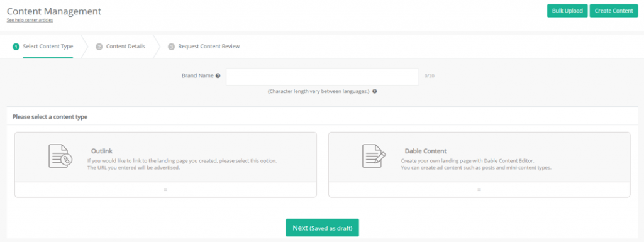Click the Content Management heading
This screenshot has width=644, height=242.
pyautogui.click(x=54, y=11)
